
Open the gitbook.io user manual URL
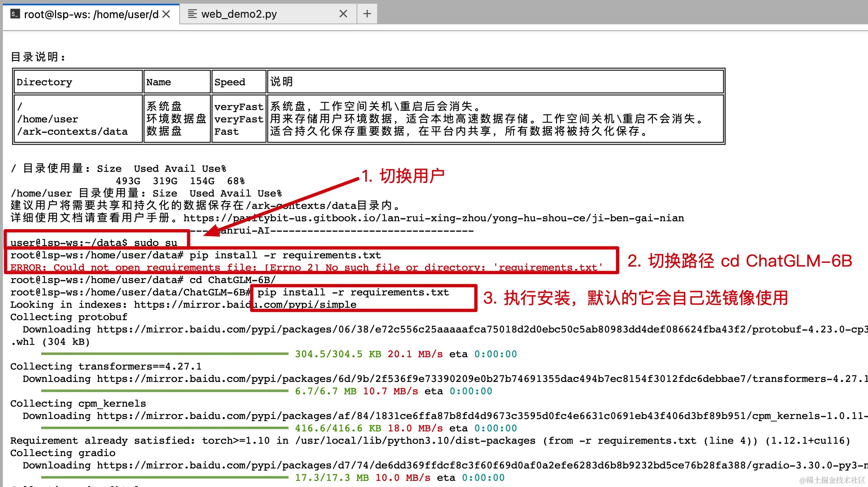[x=434, y=218]
